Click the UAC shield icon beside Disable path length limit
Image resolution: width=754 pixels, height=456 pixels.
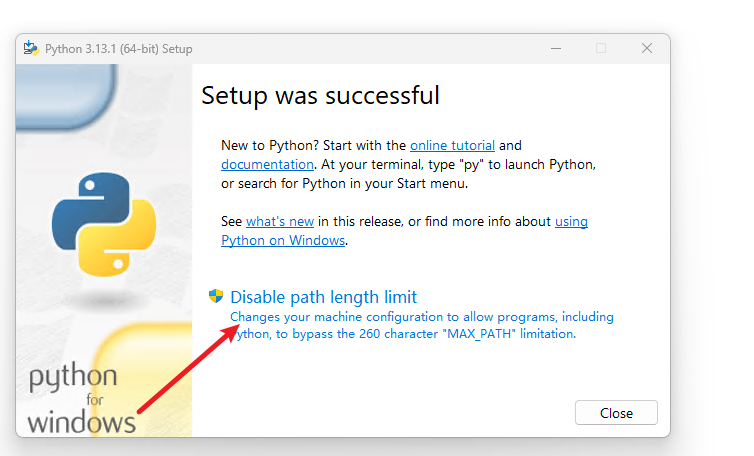[216, 296]
